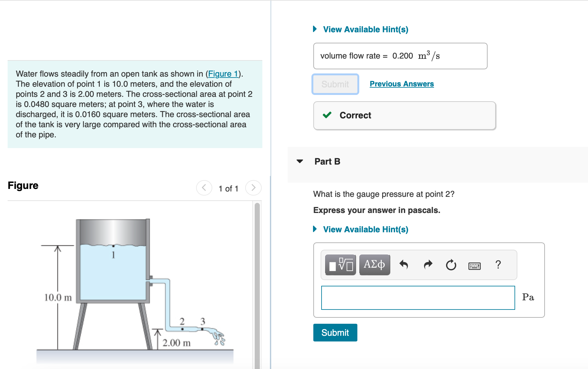Go to next figure arrow

253,188
